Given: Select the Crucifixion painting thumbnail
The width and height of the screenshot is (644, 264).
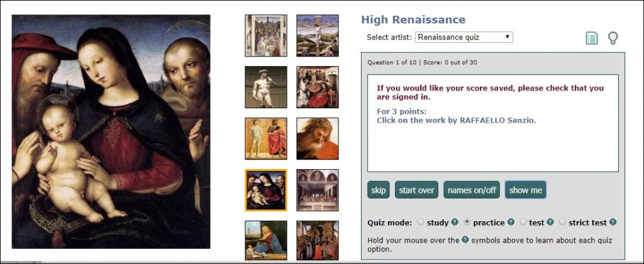Looking at the screenshot, I should pos(318,35).
